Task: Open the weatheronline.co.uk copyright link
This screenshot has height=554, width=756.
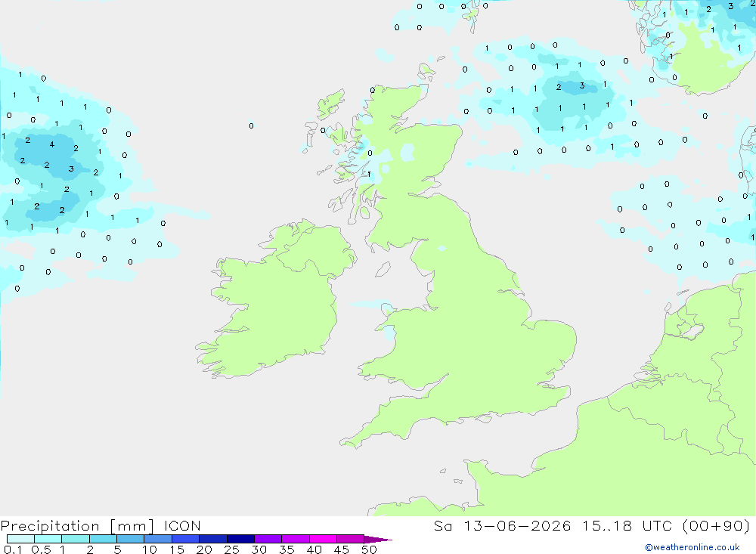Action: [692, 547]
